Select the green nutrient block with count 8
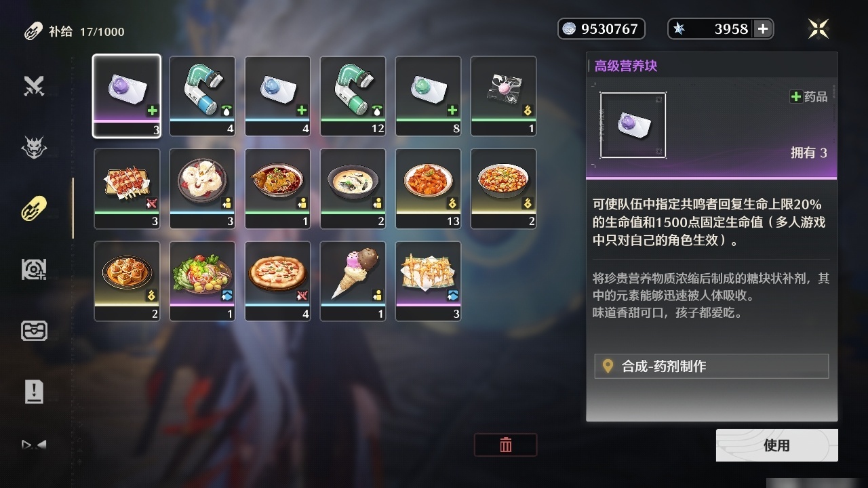The height and width of the screenshot is (488, 868). [x=429, y=96]
